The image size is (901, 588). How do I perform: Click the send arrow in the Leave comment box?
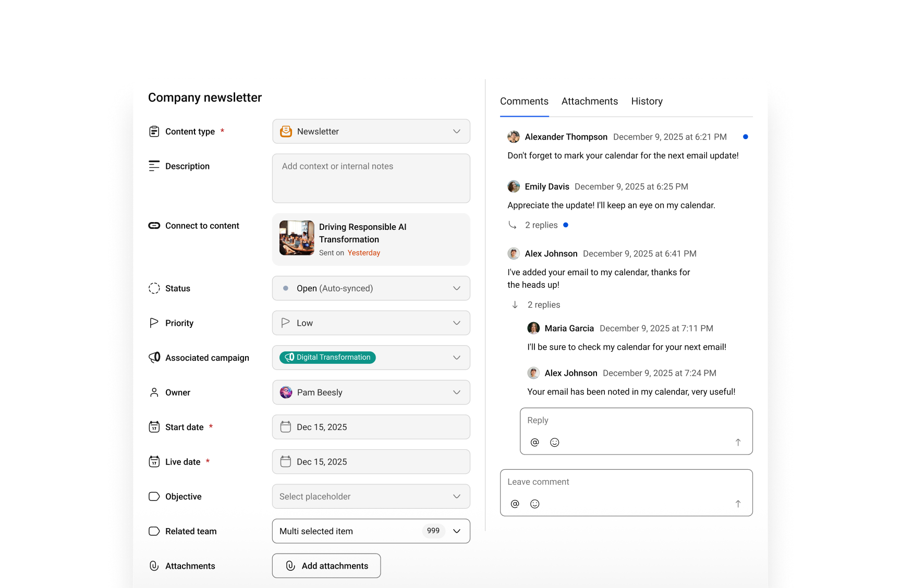coord(738,504)
